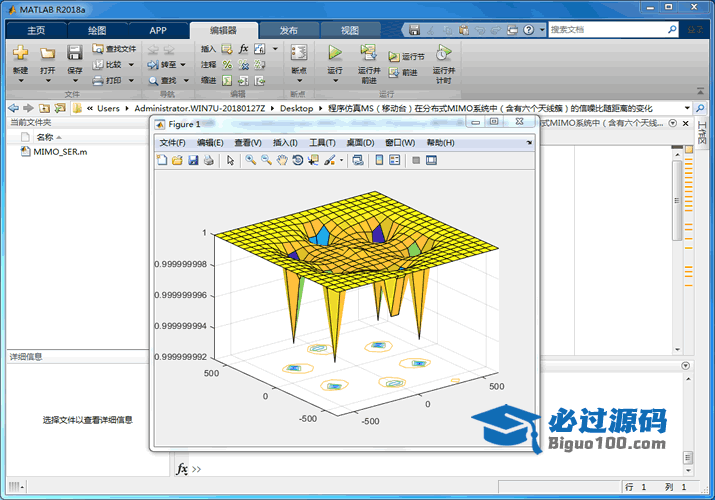This screenshot has width=715, height=500.
Task: Click the Run and Advance (运行并前进) icon
Action: [x=368, y=52]
